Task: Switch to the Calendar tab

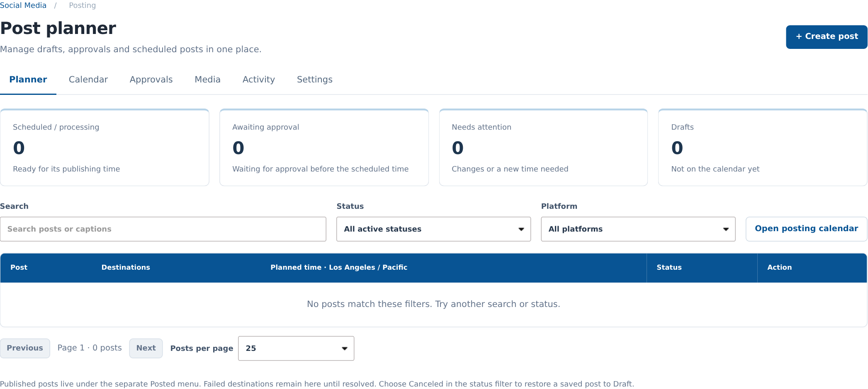Action: pos(88,80)
